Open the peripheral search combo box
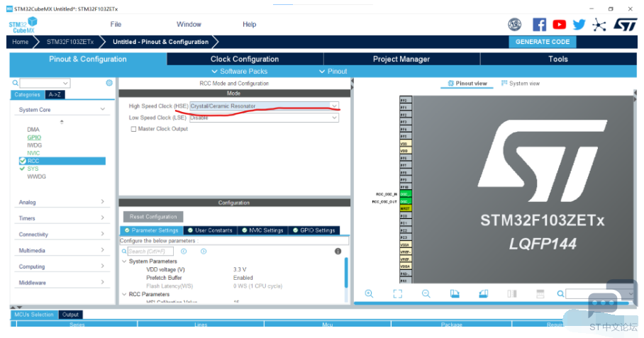This screenshot has width=644, height=338. (x=45, y=83)
